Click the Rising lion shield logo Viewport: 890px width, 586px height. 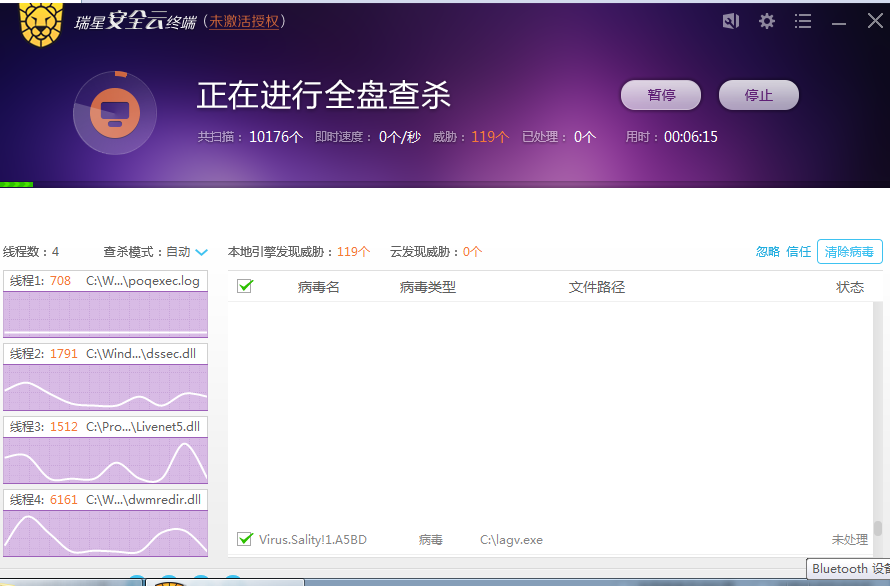pyautogui.click(x=41, y=24)
